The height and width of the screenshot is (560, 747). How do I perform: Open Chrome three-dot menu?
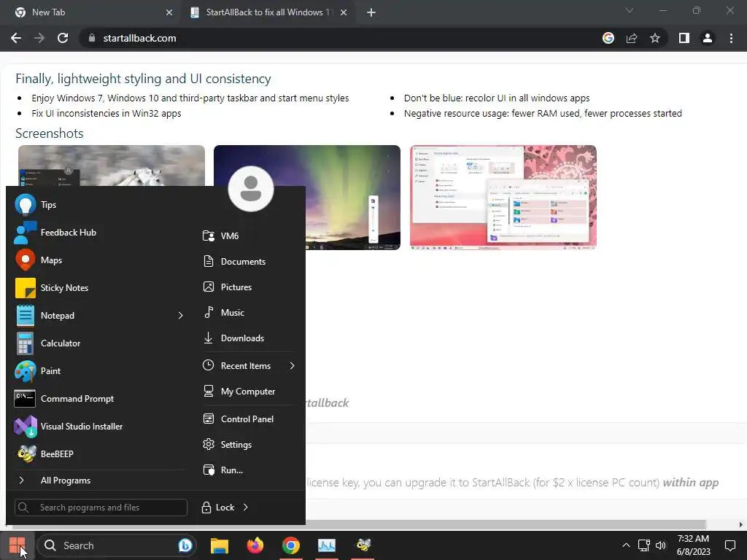(731, 38)
